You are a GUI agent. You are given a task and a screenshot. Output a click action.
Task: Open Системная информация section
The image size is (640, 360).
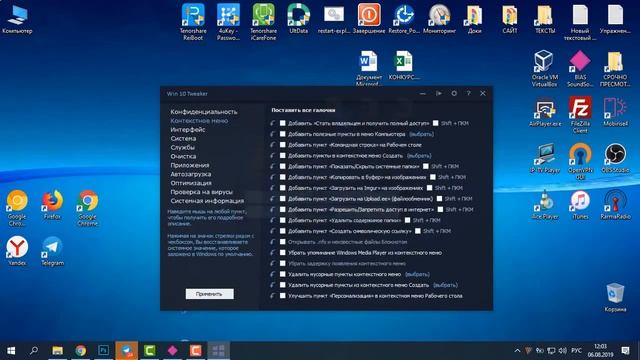click(x=207, y=201)
